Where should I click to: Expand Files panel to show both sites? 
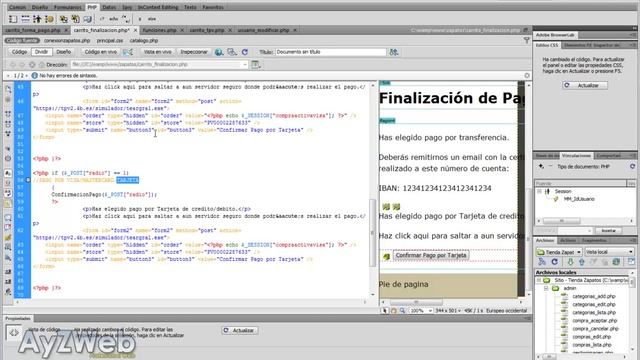[631, 262]
